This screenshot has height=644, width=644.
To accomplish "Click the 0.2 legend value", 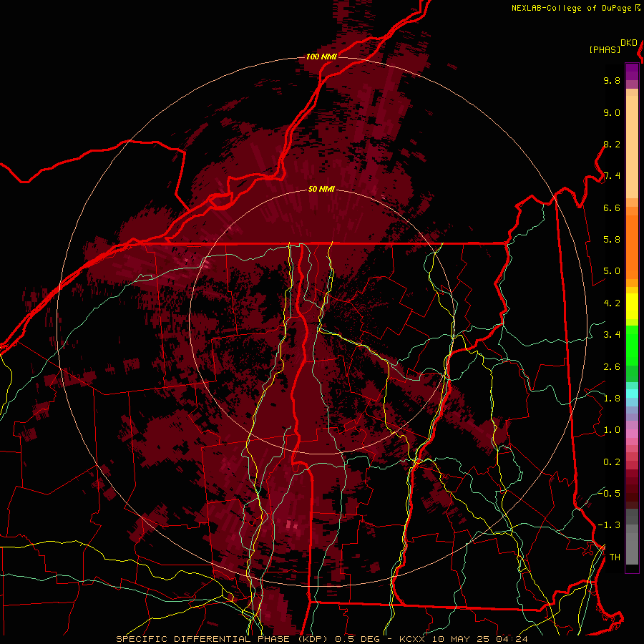I will (x=612, y=462).
